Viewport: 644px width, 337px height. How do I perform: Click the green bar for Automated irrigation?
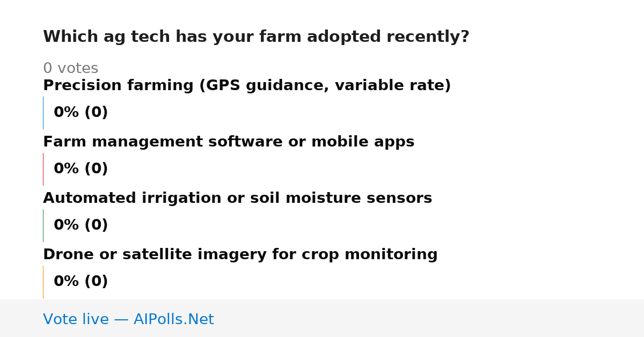(43, 225)
